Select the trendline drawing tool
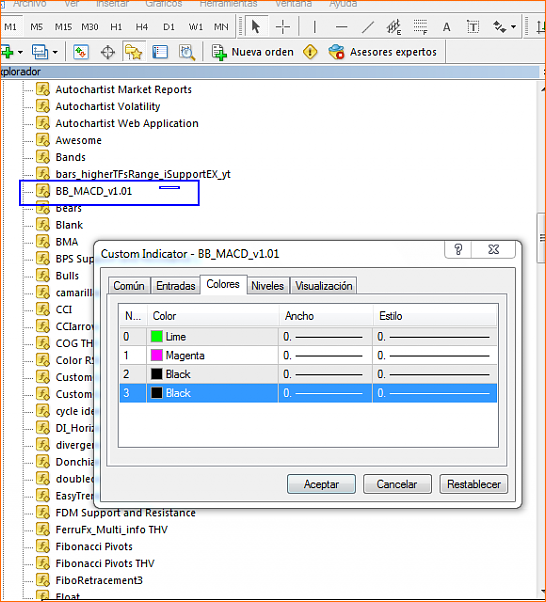 (x=367, y=27)
